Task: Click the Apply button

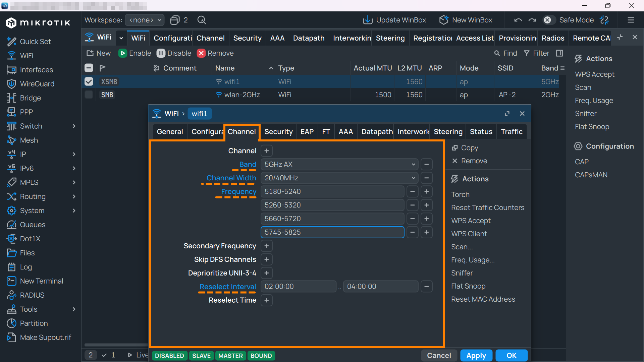Action: coord(476,355)
